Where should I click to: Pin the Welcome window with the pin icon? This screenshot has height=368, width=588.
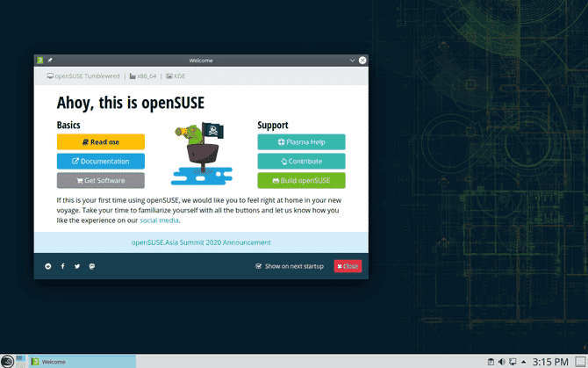point(50,61)
